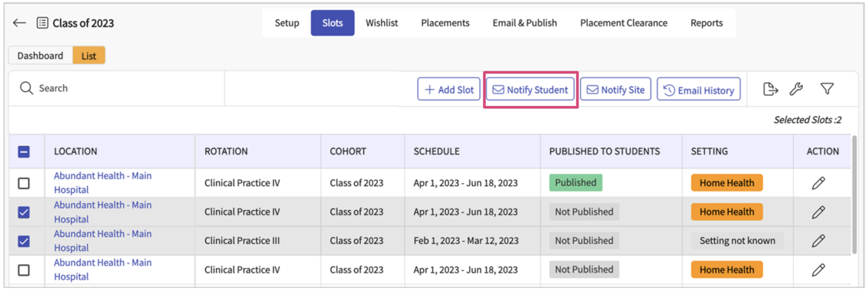
Task: Click the table's vertical scrollbar
Action: (854, 195)
